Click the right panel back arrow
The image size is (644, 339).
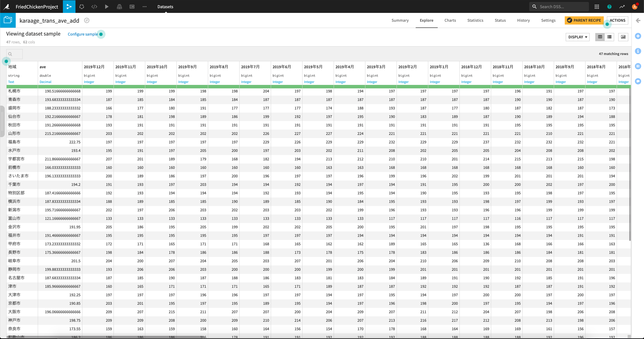coord(638,20)
